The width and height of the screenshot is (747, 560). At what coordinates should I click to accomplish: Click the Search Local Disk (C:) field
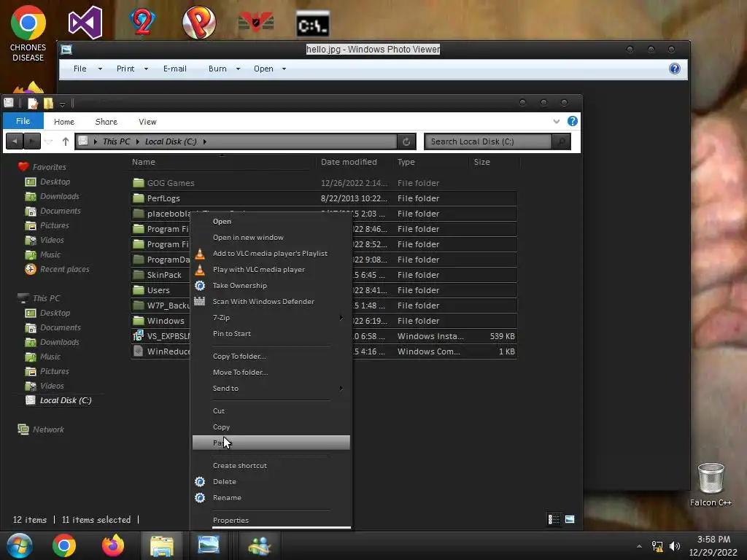[488, 141]
